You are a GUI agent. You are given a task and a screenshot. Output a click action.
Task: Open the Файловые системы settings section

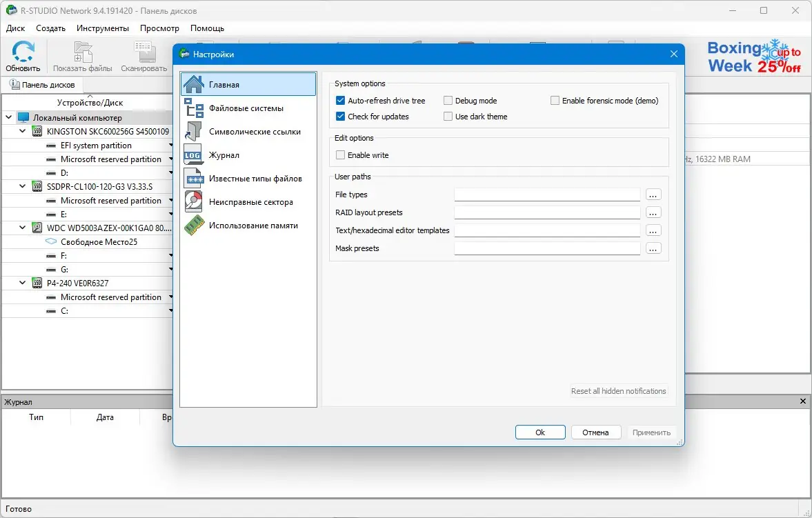tap(248, 108)
